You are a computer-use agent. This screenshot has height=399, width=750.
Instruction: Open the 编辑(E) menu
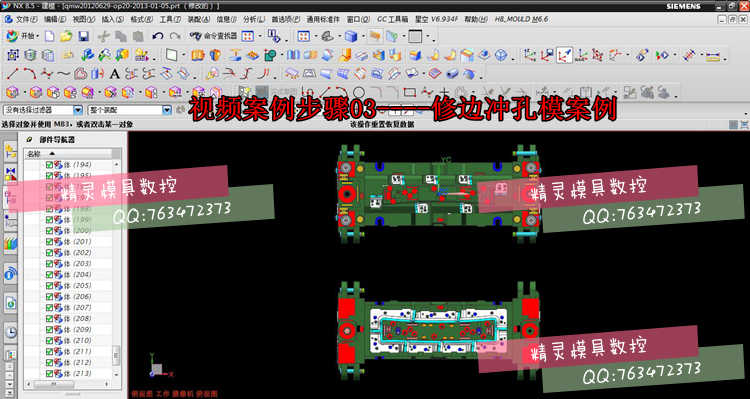pos(55,20)
